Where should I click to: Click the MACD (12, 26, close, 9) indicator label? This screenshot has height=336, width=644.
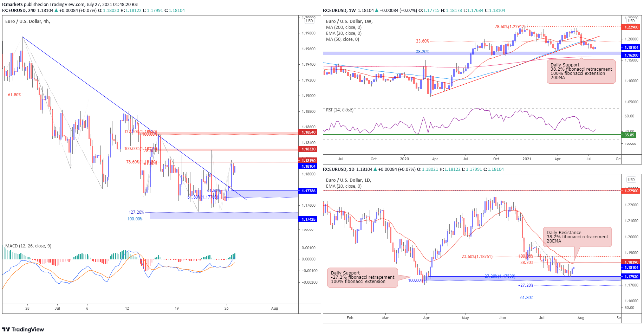click(28, 246)
